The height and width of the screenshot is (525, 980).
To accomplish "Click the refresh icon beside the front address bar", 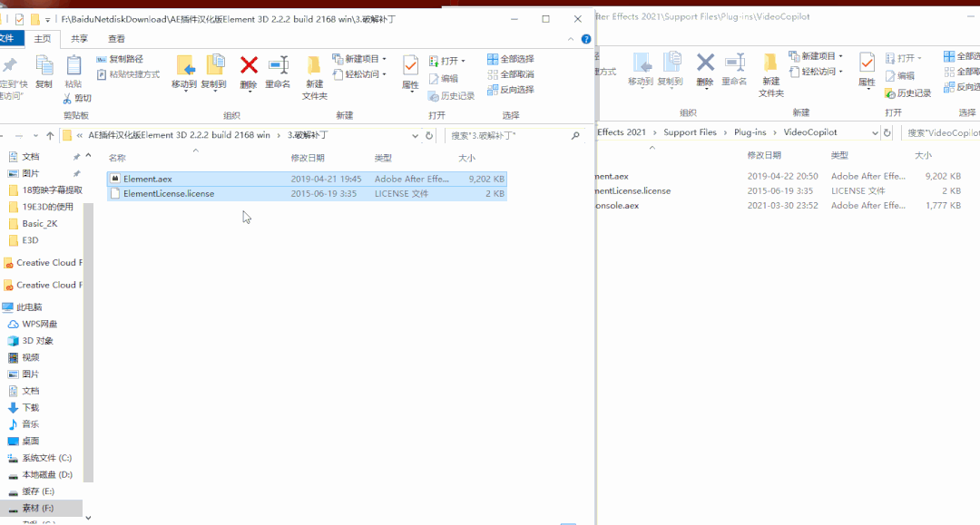I will pos(429,135).
